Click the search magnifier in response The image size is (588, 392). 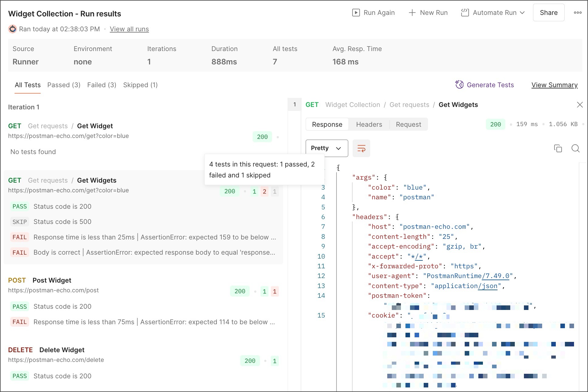[575, 148]
